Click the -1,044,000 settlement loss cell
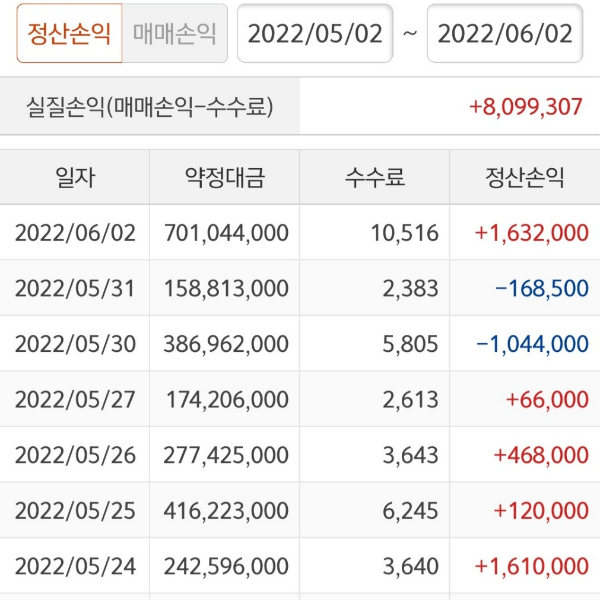600x600 pixels. (x=532, y=344)
